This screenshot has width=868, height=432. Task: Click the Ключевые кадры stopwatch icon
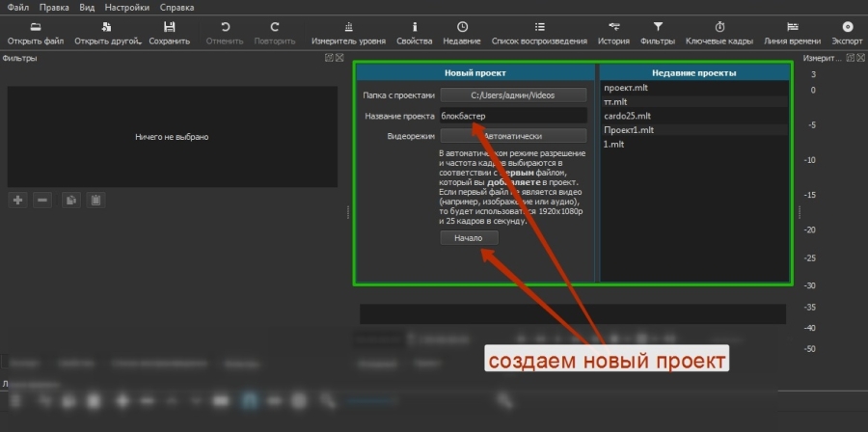click(x=719, y=27)
